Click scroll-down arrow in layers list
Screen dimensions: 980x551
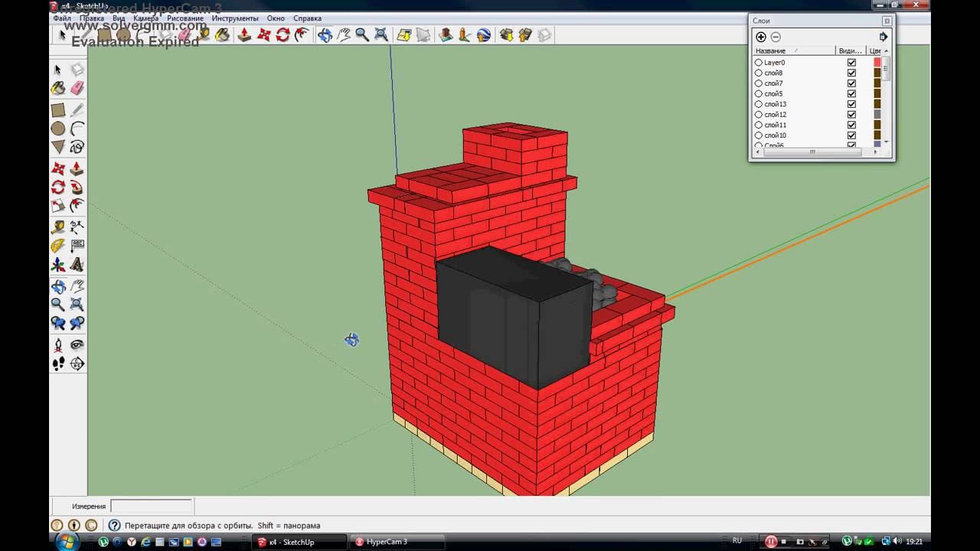(887, 142)
